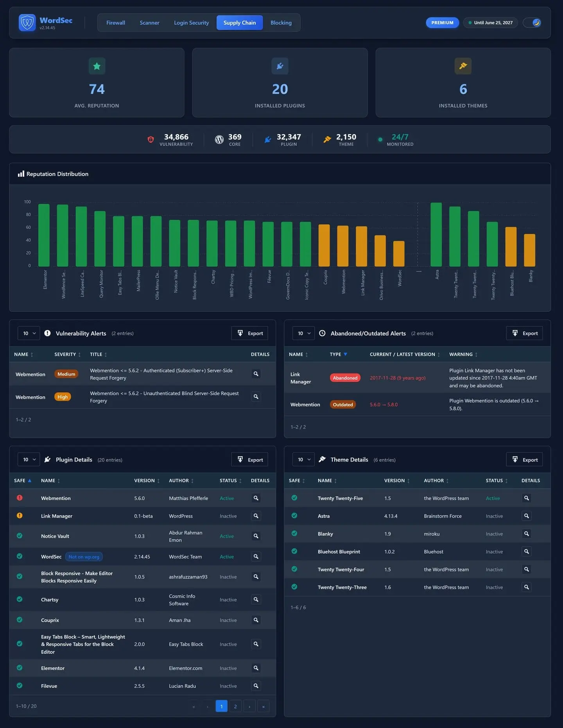Screen dimensions: 563x728
Task: Open the Login Security tab
Action: click(x=191, y=23)
